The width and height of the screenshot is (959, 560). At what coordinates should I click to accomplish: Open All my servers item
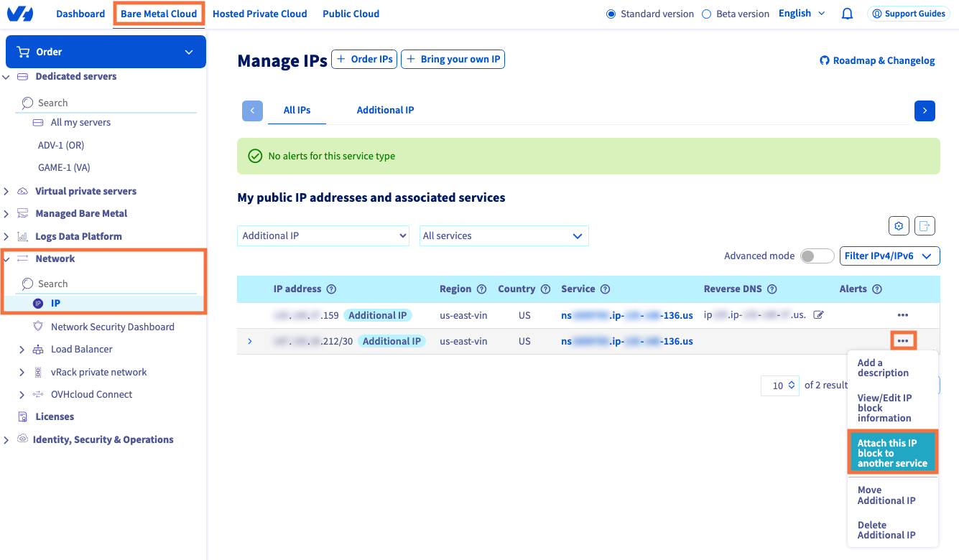tap(80, 123)
